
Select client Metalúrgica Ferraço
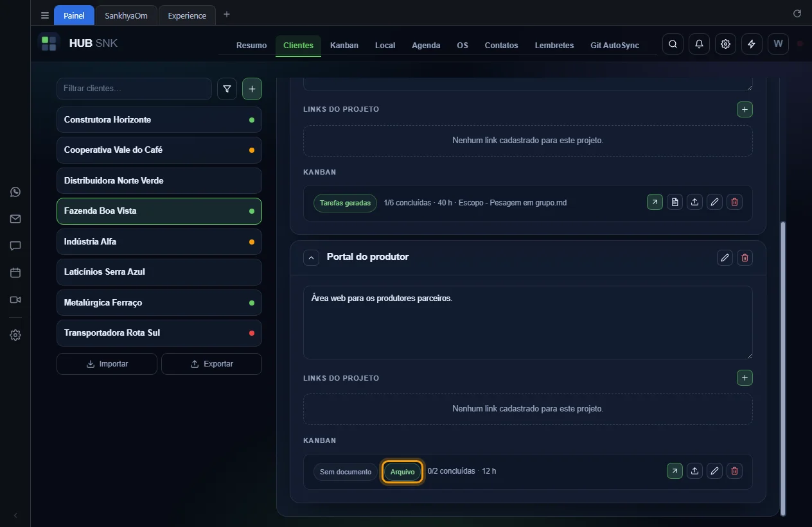tap(159, 303)
